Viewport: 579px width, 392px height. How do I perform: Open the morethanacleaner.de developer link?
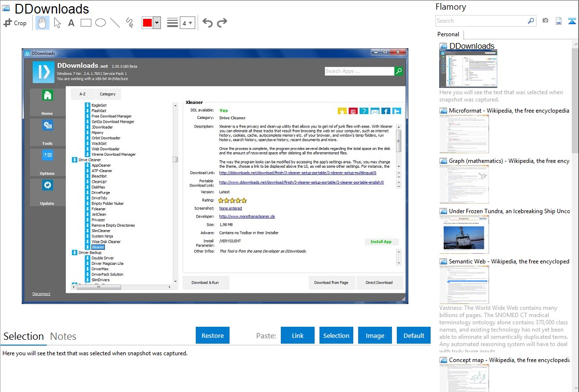(247, 217)
